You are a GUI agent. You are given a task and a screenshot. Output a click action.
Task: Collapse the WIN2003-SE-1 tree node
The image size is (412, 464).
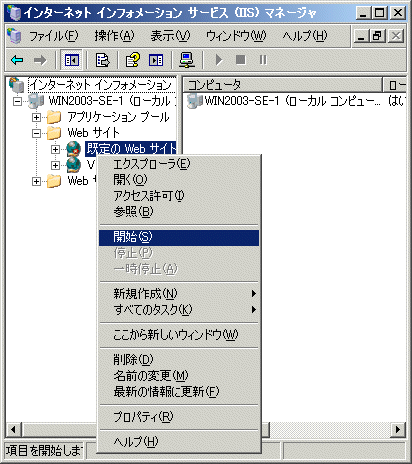click(x=17, y=101)
